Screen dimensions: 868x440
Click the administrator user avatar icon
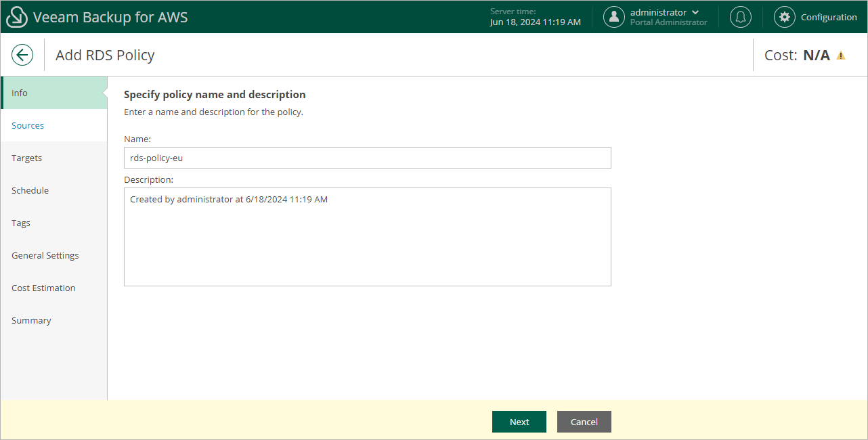(614, 17)
